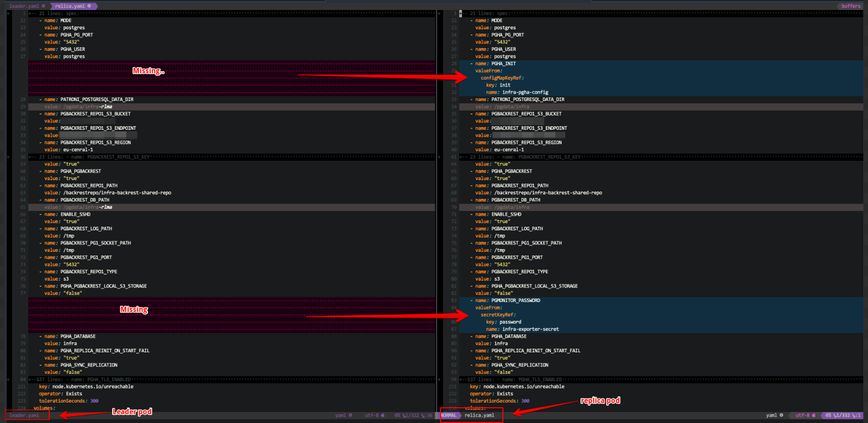The width and height of the screenshot is (868, 423).
Task: Click 'key: password' line in right pane
Action: 503,322
